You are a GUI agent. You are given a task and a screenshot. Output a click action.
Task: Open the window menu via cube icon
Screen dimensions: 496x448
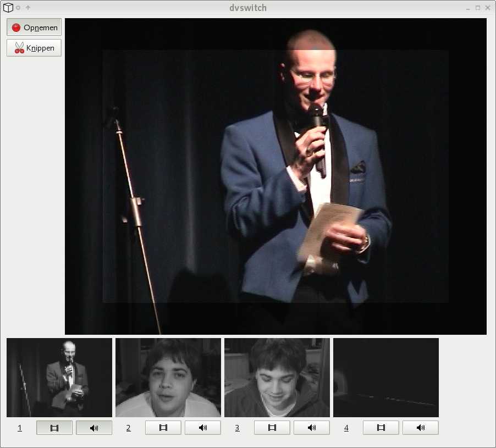click(x=8, y=8)
